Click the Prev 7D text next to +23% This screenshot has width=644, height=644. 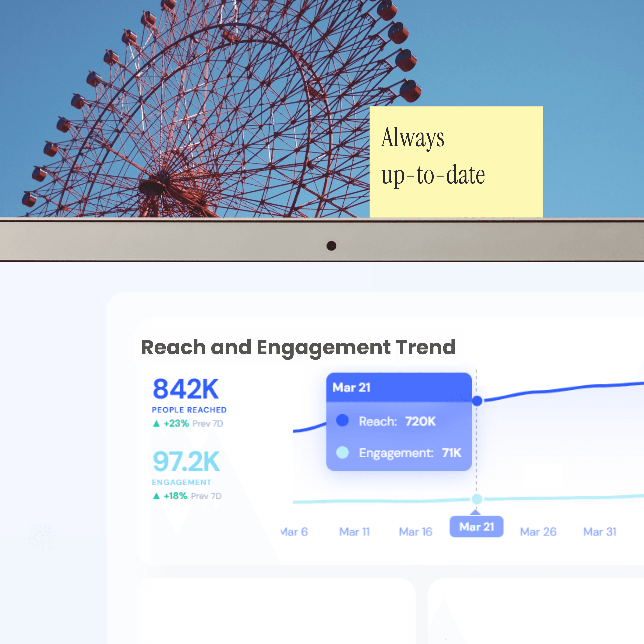[208, 424]
